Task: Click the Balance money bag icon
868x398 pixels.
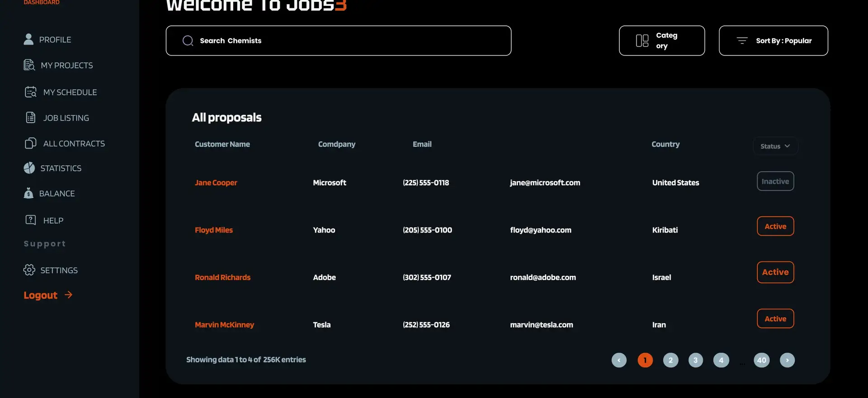Action: click(28, 193)
